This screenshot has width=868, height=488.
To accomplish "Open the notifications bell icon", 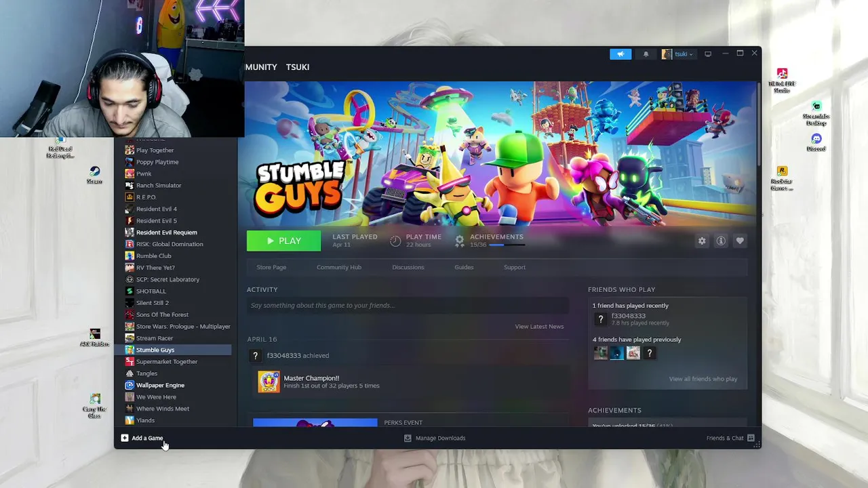I will click(646, 54).
